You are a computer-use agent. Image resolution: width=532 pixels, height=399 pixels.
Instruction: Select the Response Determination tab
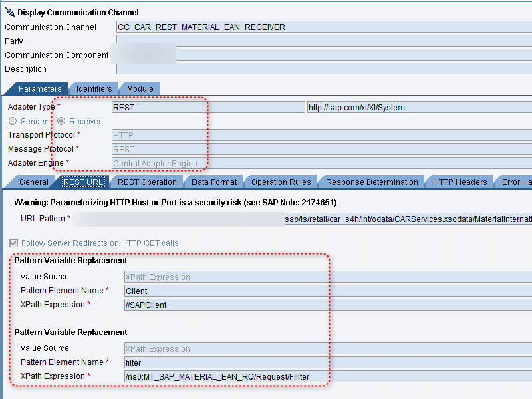tap(372, 182)
